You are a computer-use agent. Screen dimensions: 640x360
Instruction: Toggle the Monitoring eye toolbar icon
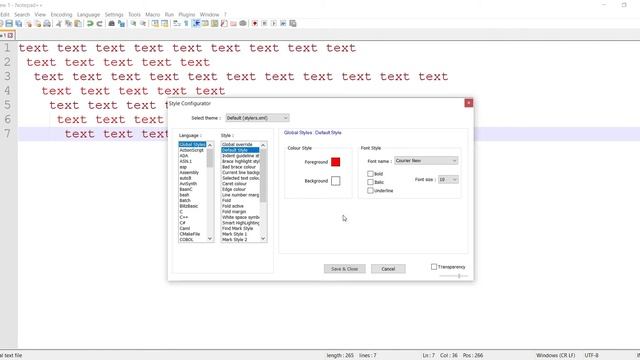(243, 24)
